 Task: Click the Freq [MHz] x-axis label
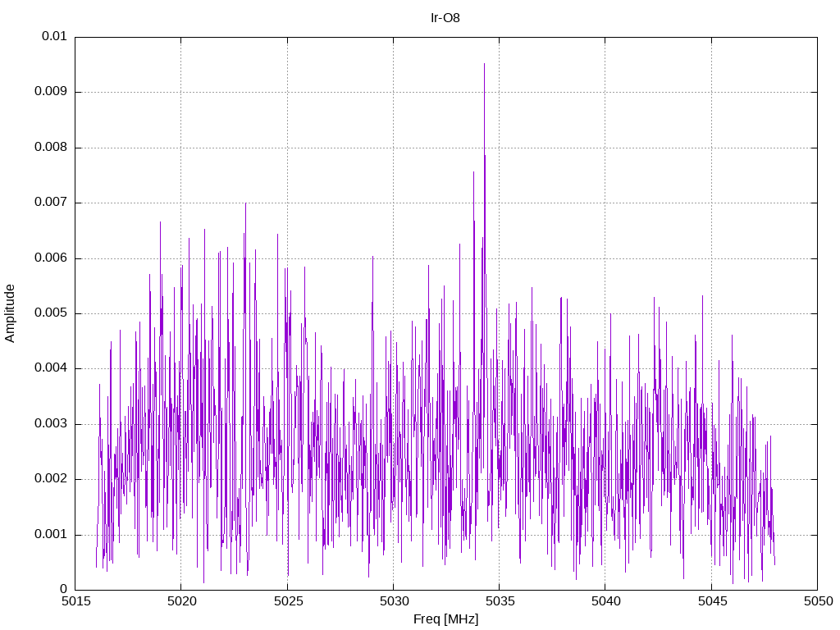pyautogui.click(x=445, y=619)
